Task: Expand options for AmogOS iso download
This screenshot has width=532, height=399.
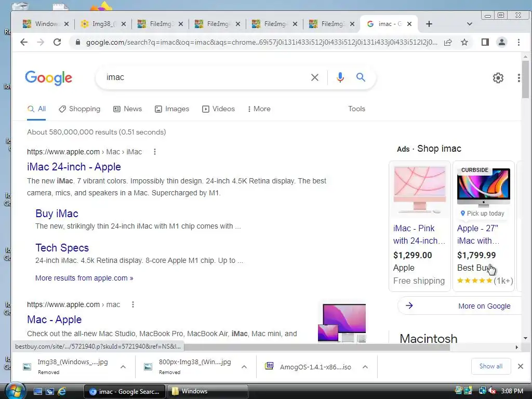Action: 365,367
